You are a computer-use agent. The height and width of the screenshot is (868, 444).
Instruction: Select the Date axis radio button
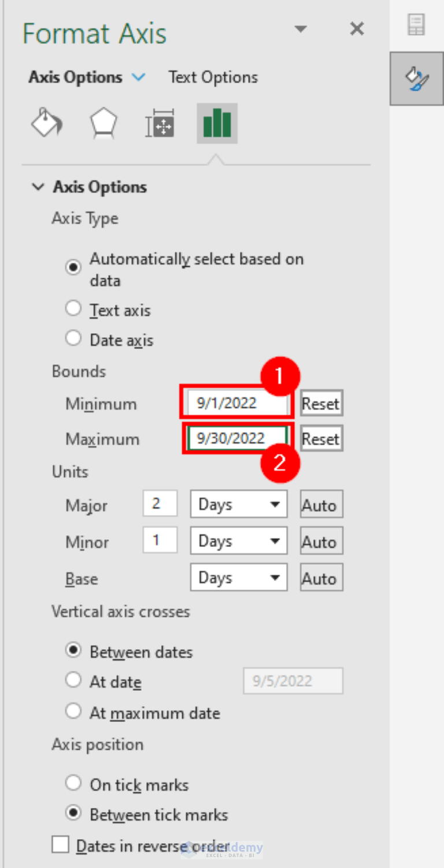73,338
